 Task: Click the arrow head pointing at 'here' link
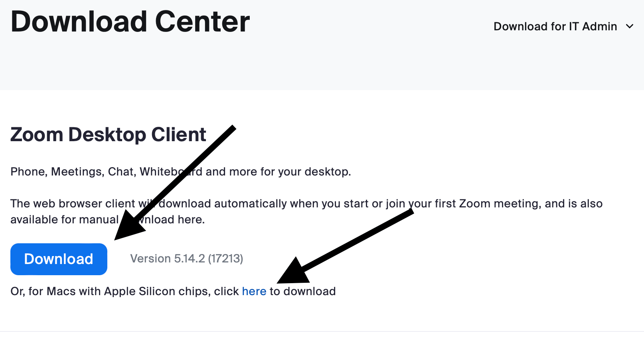[x=293, y=271]
